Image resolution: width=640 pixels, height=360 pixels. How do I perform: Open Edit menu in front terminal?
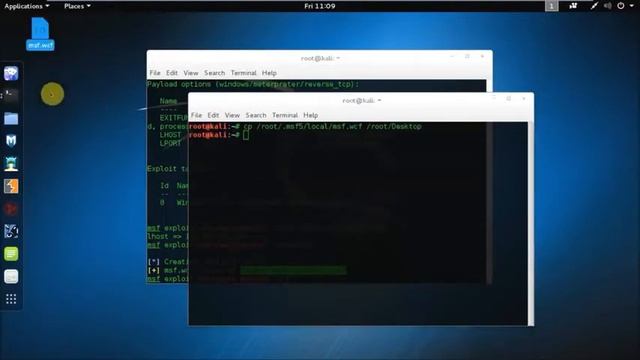pos(213,115)
